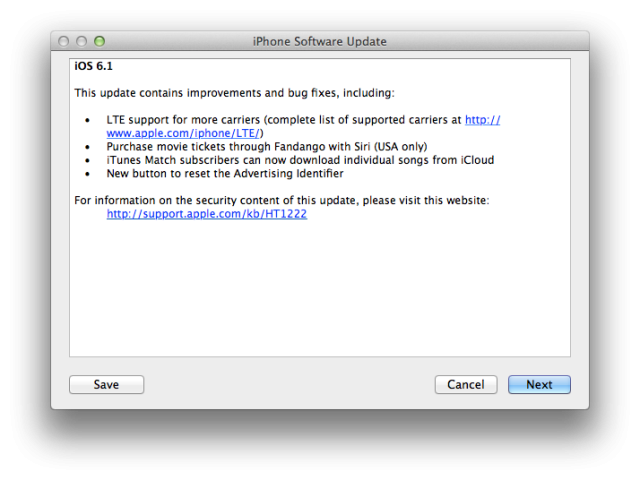Image resolution: width=640 pixels, height=480 pixels.
Task: Click the bullet dot before 'New button'
Action: click(x=87, y=174)
